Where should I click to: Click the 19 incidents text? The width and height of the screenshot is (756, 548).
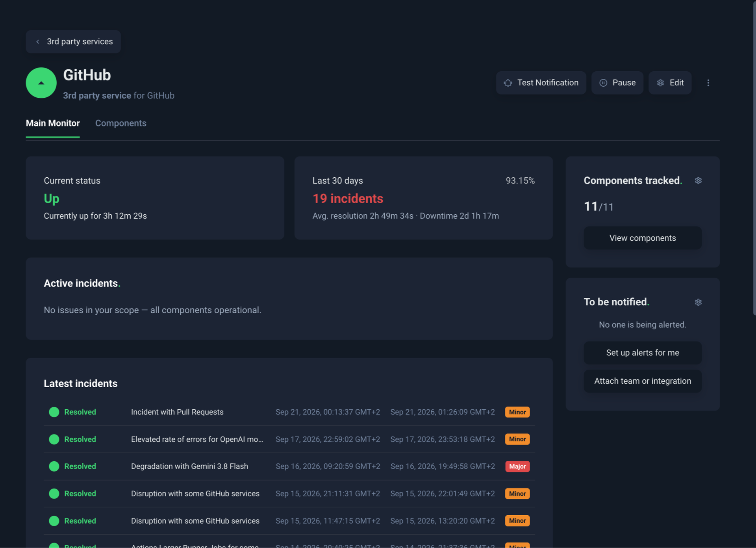point(348,199)
